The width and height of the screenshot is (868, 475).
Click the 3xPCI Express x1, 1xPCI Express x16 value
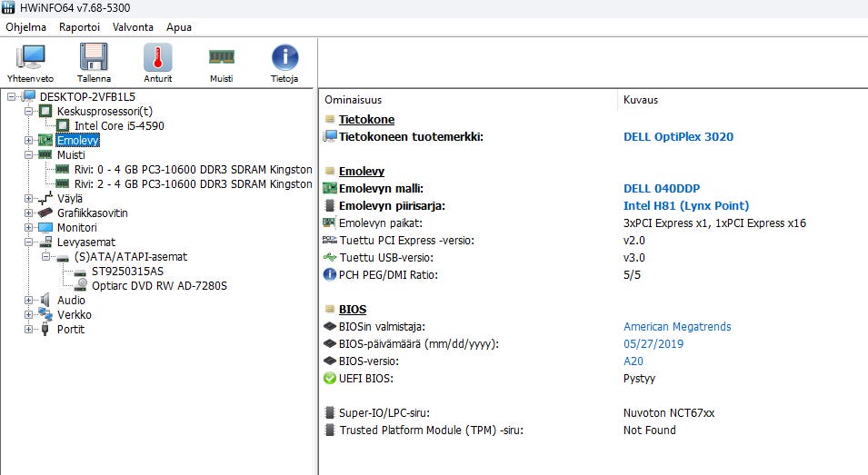pyautogui.click(x=714, y=223)
